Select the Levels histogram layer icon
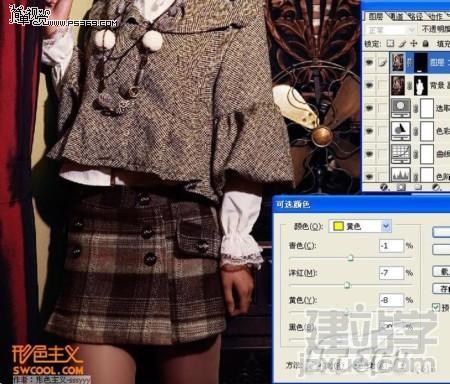Screen dimensions: 450x384 tap(401, 175)
